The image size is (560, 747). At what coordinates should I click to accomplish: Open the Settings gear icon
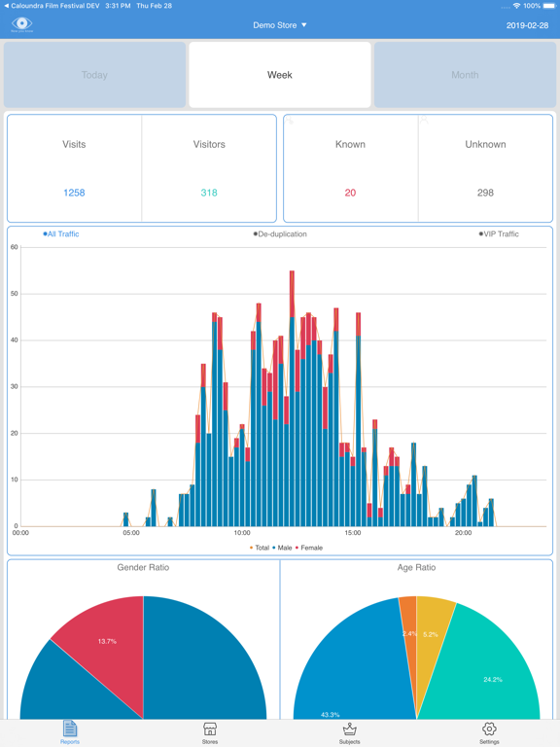[489, 729]
